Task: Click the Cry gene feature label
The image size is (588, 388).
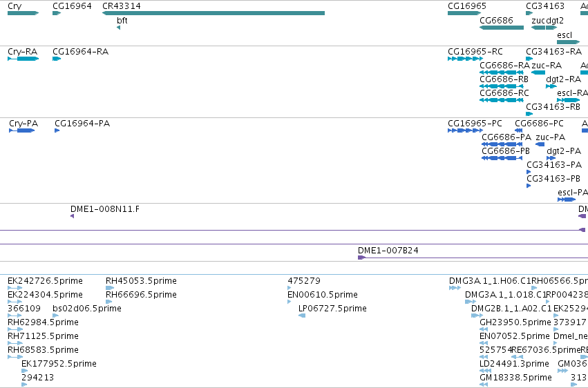Action: coord(15,6)
